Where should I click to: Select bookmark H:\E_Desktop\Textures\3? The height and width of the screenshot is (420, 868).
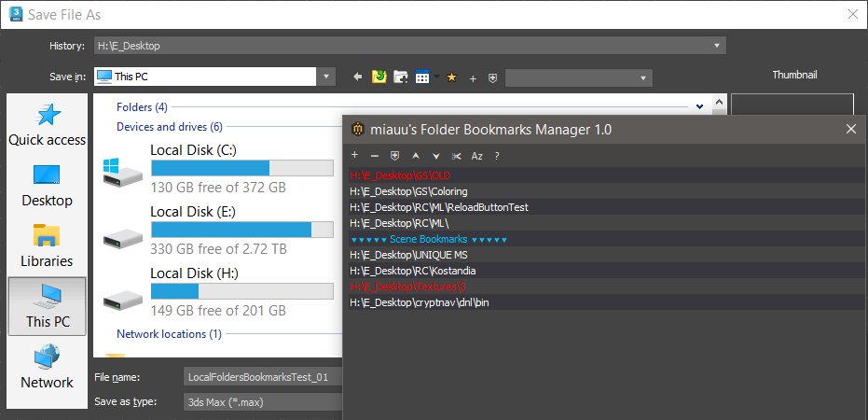pyautogui.click(x=607, y=287)
